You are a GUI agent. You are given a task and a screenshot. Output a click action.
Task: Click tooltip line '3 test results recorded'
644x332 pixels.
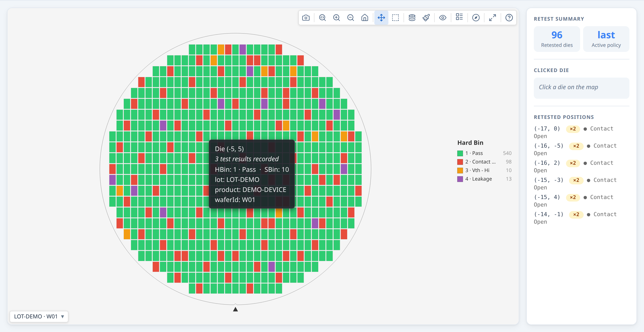pyautogui.click(x=247, y=159)
